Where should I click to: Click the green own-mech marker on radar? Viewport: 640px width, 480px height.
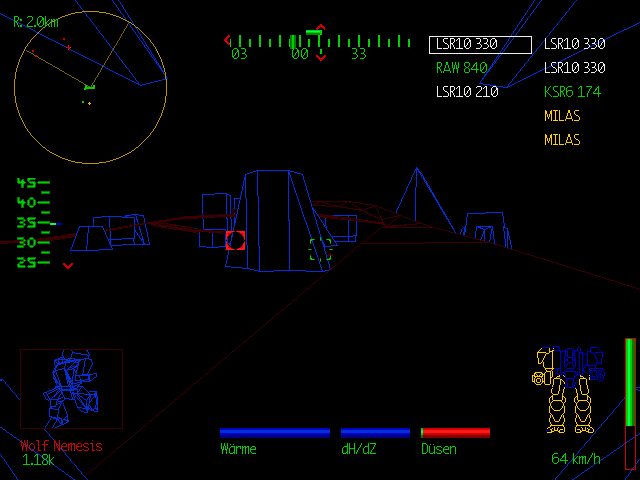tap(89, 87)
